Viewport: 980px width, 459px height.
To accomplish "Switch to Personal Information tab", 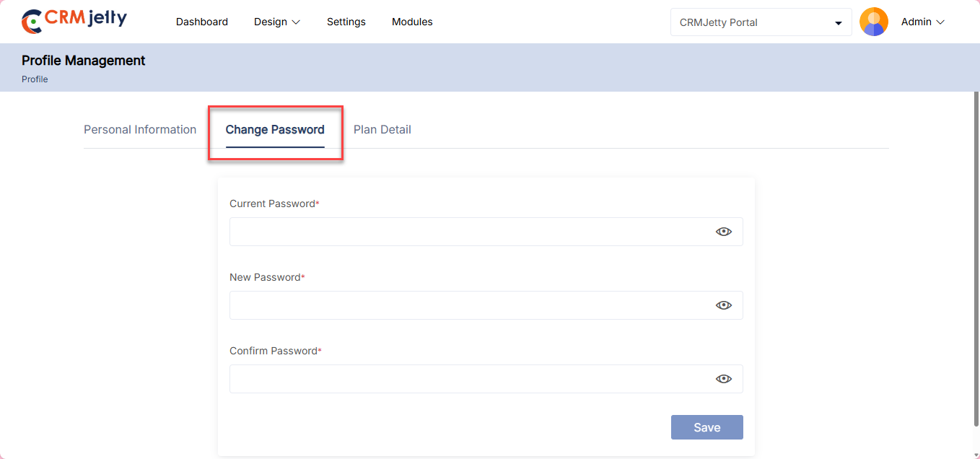I will pyautogui.click(x=140, y=130).
